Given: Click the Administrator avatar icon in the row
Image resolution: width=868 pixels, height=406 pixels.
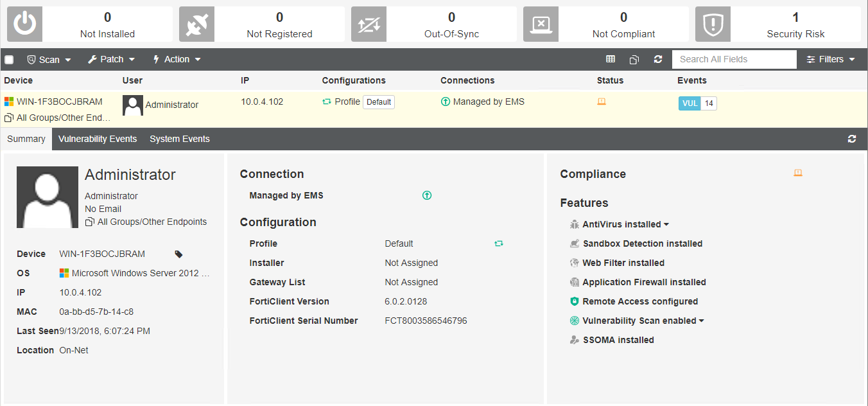Looking at the screenshot, I should coord(132,105).
